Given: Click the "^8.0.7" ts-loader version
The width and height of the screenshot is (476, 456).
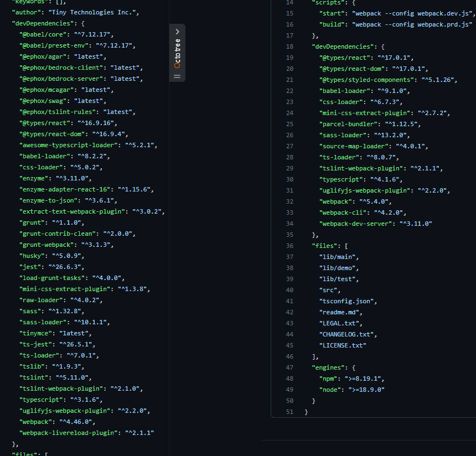Looking at the screenshot, I should [381, 157].
